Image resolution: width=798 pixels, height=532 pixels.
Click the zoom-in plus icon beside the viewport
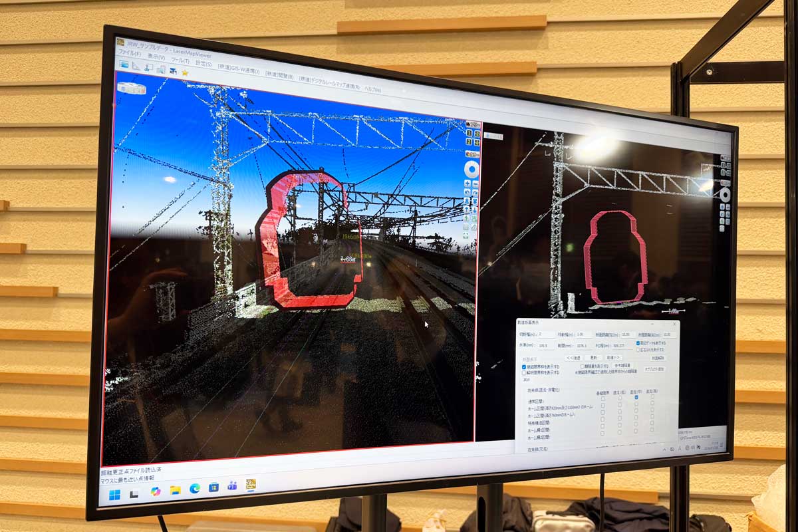click(x=467, y=184)
